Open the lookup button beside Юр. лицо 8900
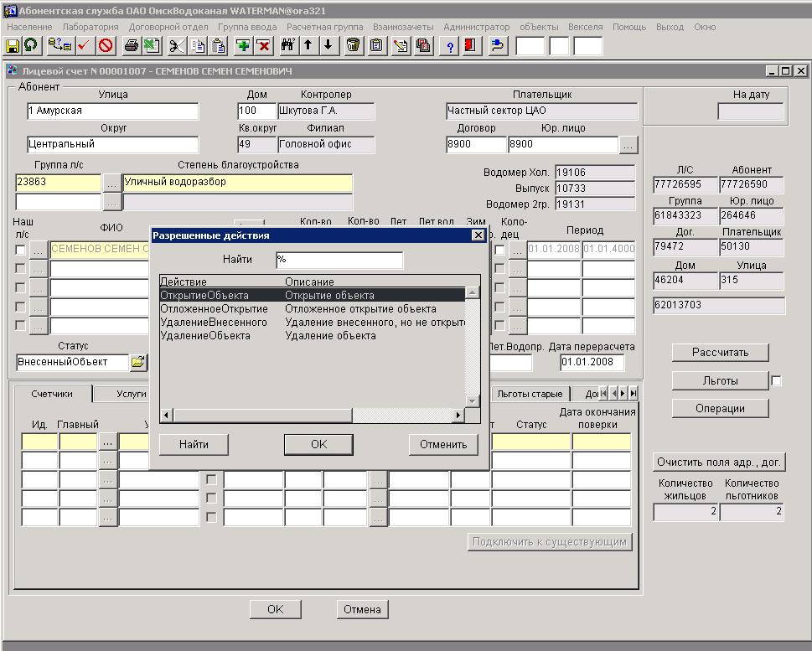812x651 pixels. (628, 145)
